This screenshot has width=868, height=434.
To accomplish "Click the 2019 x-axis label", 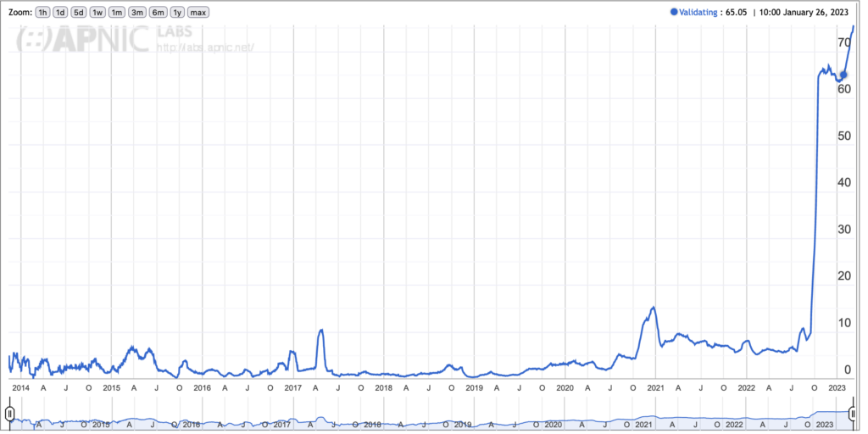I will (474, 387).
